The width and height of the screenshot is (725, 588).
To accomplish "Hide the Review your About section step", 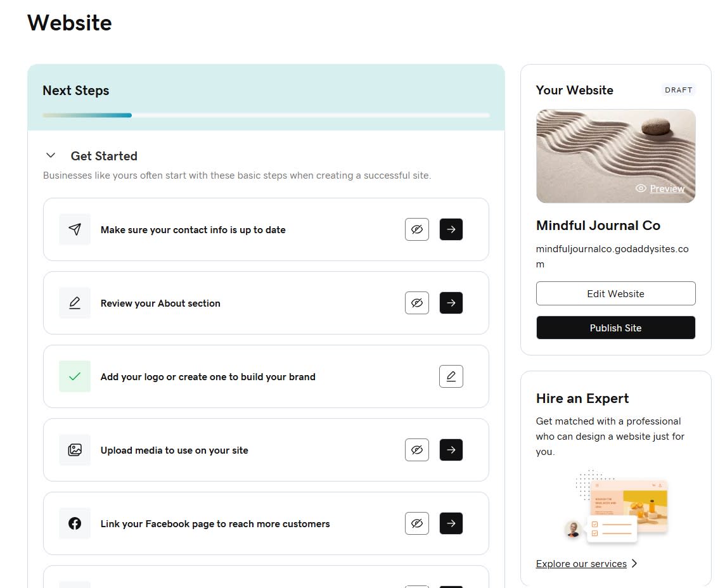I will tap(417, 303).
